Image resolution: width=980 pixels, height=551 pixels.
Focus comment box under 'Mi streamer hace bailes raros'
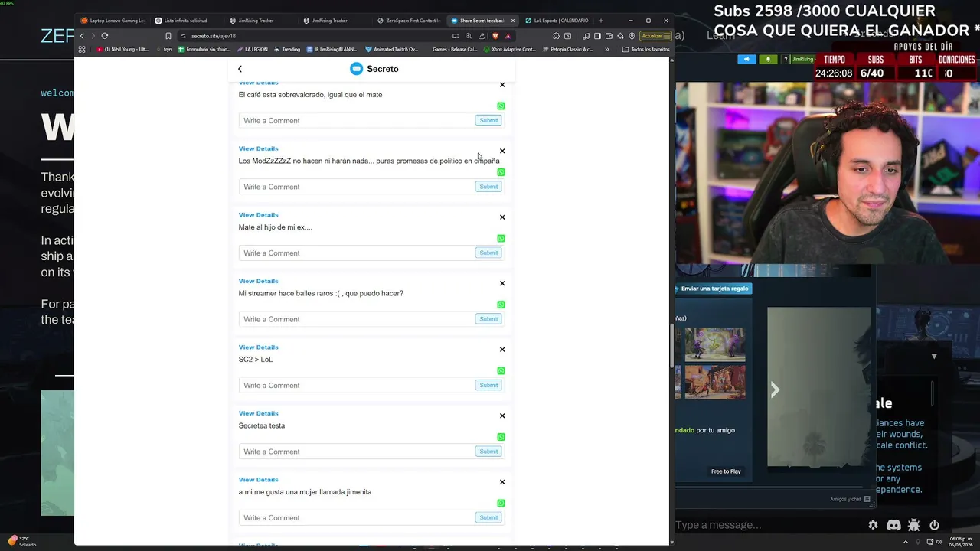[x=356, y=319]
